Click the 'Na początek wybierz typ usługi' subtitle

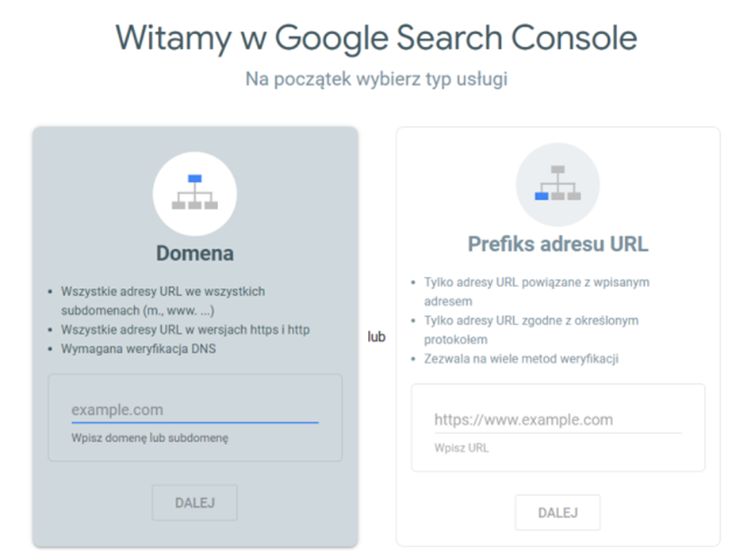tap(375, 79)
